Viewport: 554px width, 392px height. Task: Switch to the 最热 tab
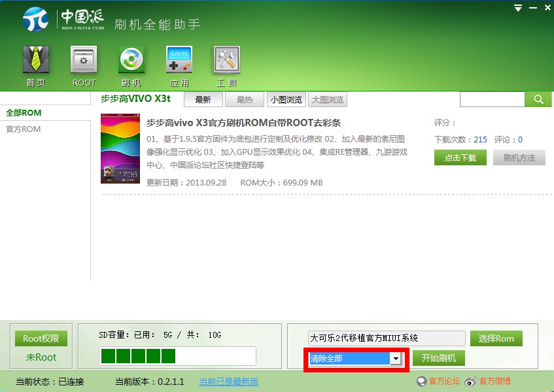click(x=245, y=99)
